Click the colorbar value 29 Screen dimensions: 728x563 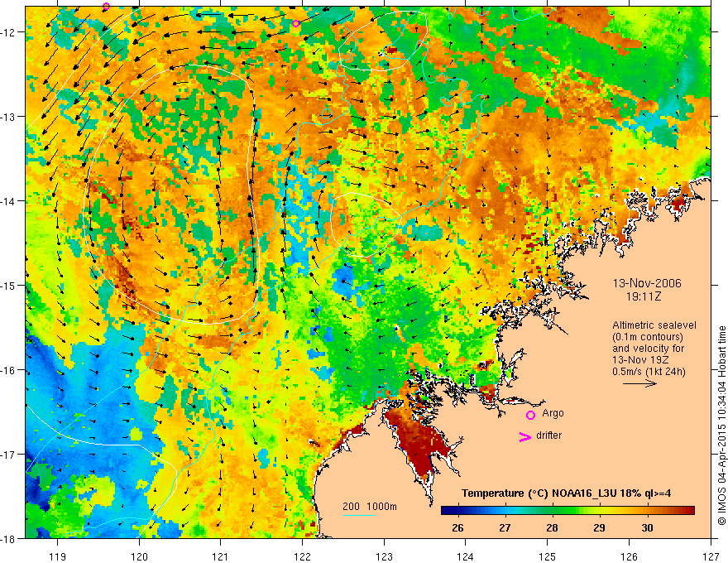pos(600,528)
